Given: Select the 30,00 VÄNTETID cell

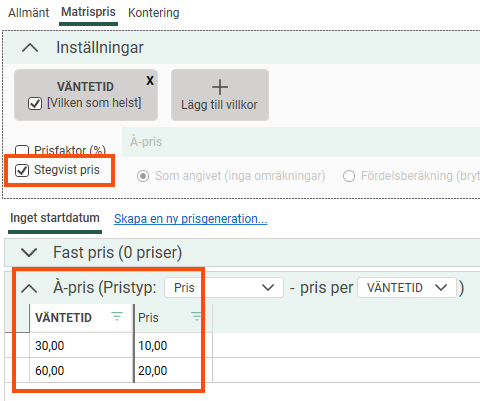Looking at the screenshot, I should coord(81,345).
